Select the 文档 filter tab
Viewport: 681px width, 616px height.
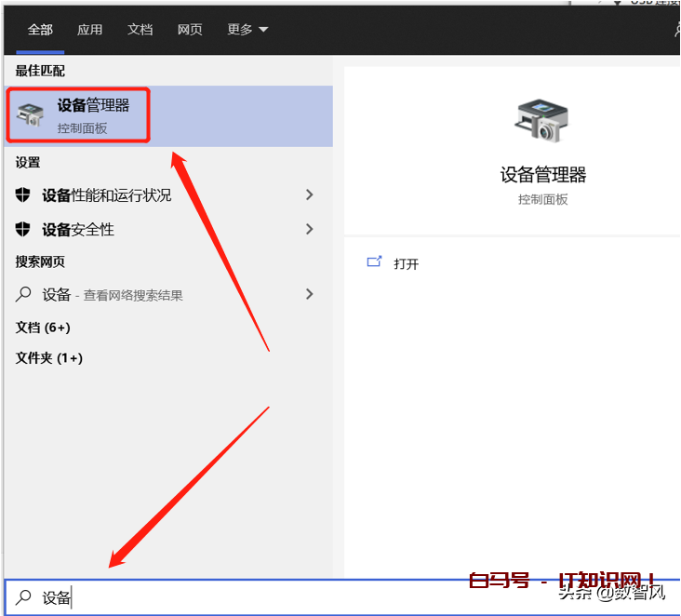(x=140, y=30)
